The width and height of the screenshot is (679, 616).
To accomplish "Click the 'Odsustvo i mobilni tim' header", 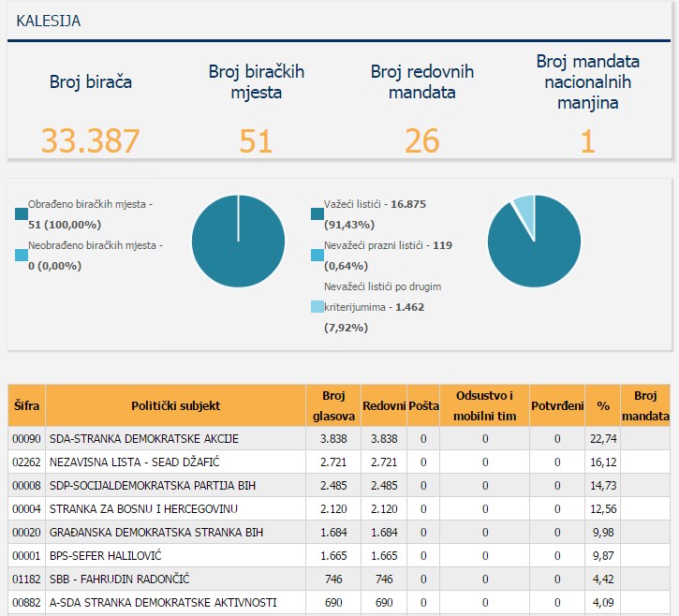I will click(x=484, y=405).
